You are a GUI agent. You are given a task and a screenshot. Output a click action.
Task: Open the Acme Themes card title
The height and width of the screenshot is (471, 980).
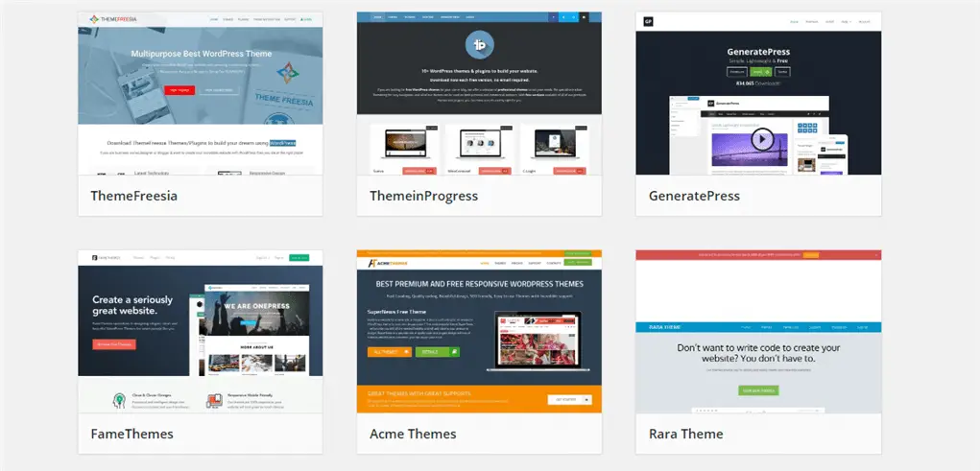413,434
